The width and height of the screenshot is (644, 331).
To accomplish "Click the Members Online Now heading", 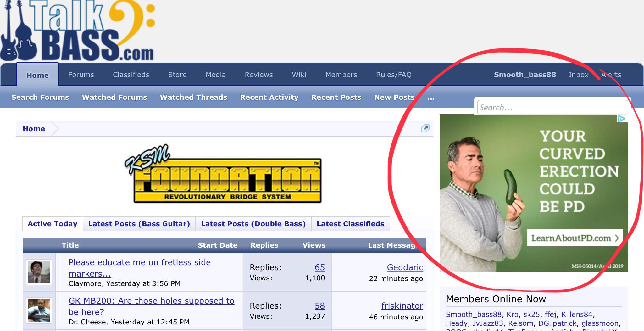I will [496, 299].
